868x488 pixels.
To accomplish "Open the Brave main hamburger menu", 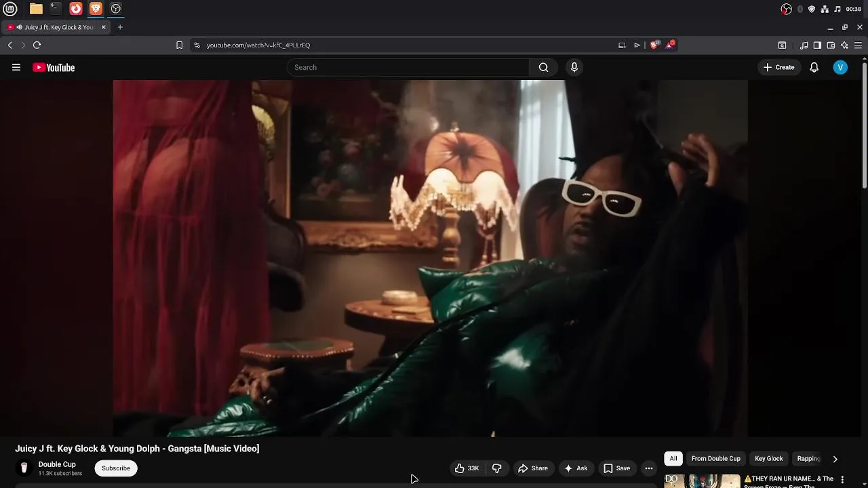I will click(x=858, y=45).
